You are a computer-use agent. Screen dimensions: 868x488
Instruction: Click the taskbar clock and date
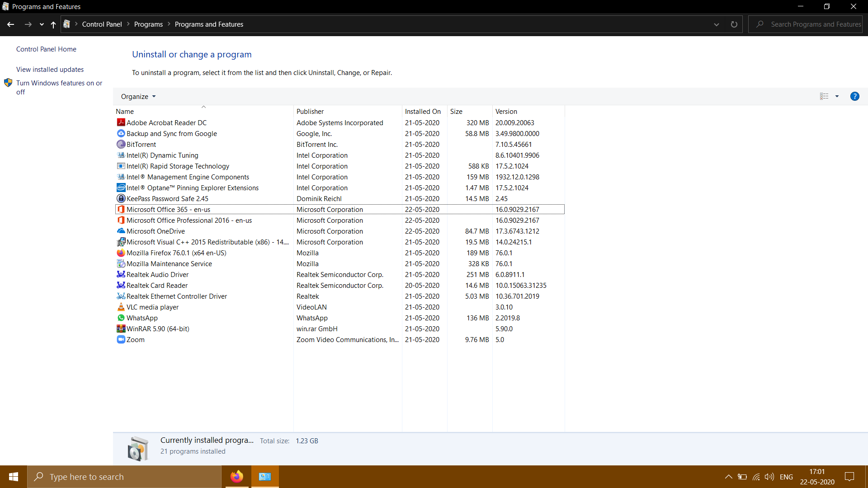(817, 477)
